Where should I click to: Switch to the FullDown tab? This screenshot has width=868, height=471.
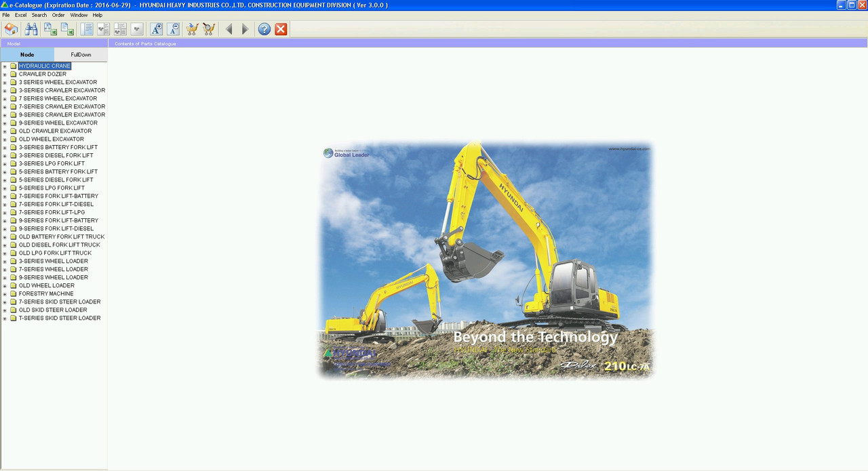[81, 55]
